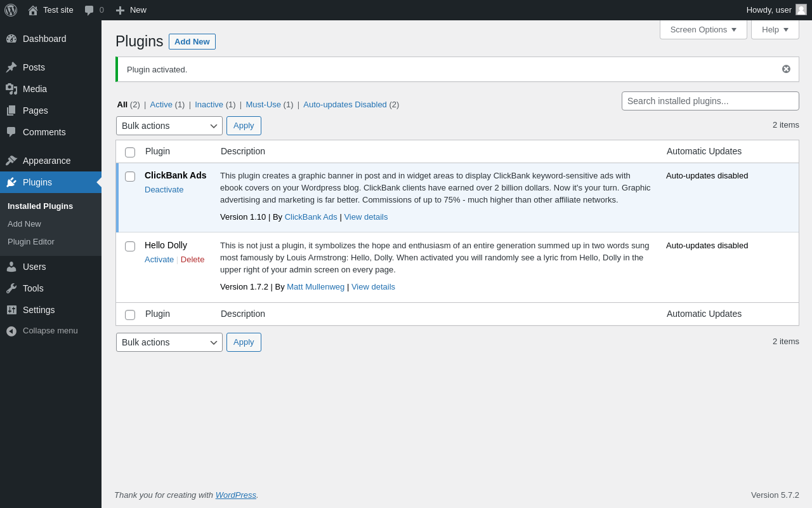Delete the Hello Dolly plugin

pos(193,260)
